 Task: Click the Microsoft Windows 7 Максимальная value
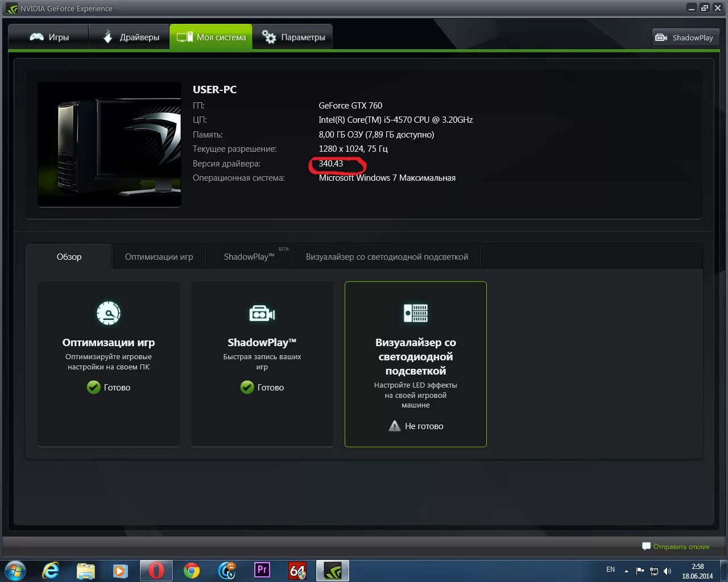387,178
